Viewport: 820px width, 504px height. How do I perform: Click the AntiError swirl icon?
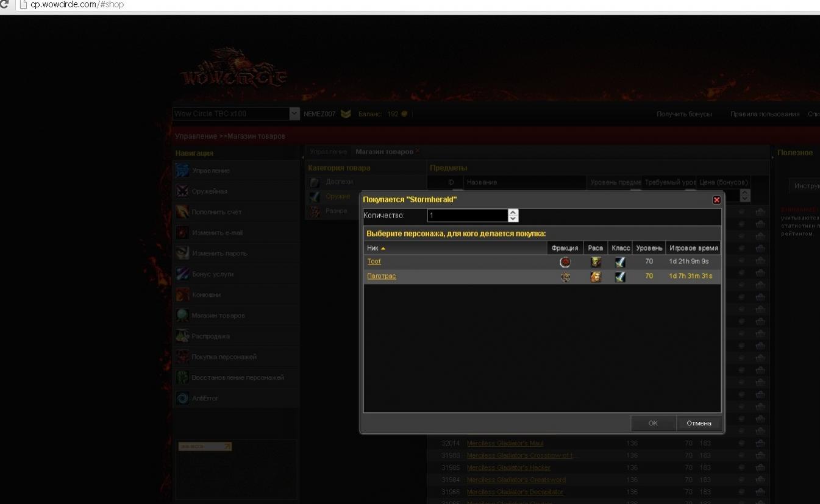[182, 399]
